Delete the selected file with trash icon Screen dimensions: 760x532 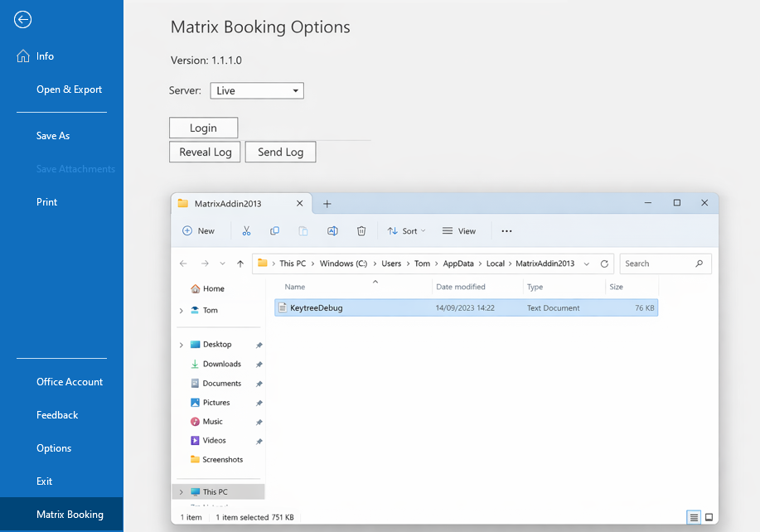click(361, 230)
